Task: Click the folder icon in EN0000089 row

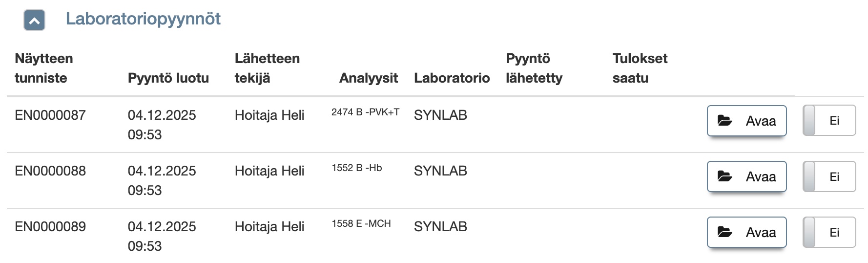Action: coord(725,232)
